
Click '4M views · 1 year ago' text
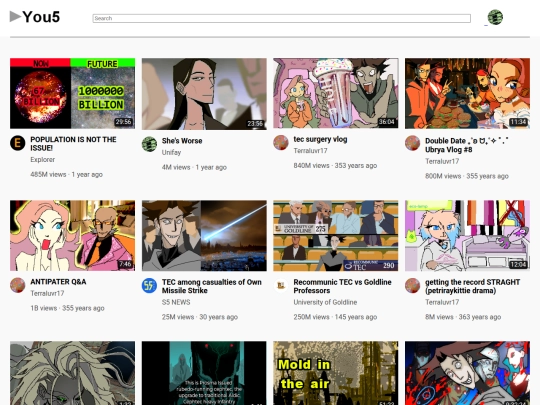click(x=194, y=167)
